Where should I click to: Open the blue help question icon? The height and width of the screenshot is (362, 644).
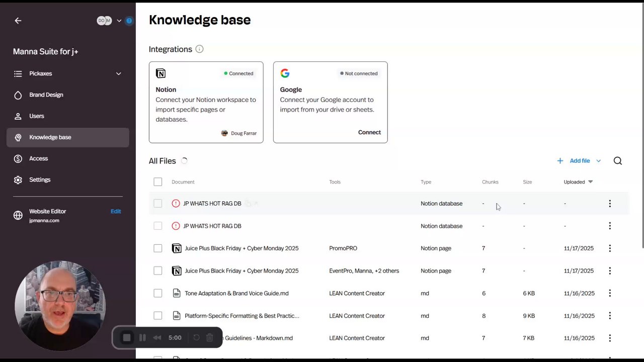click(129, 21)
